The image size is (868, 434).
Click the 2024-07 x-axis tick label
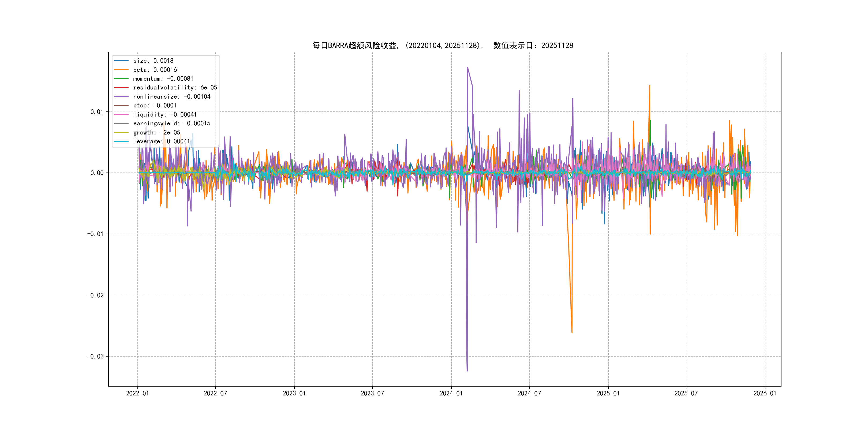click(x=529, y=393)
